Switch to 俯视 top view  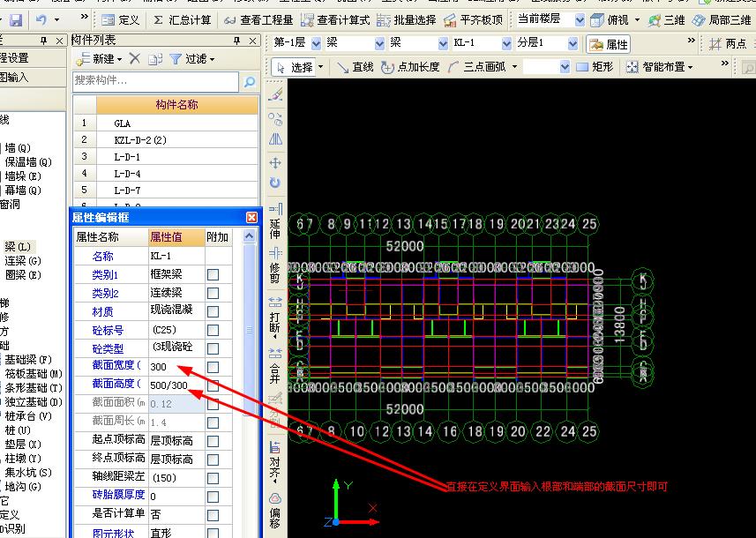(x=610, y=20)
